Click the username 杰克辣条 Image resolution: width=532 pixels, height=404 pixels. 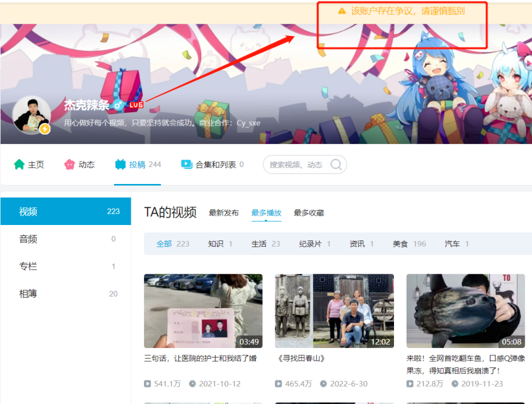click(x=87, y=105)
